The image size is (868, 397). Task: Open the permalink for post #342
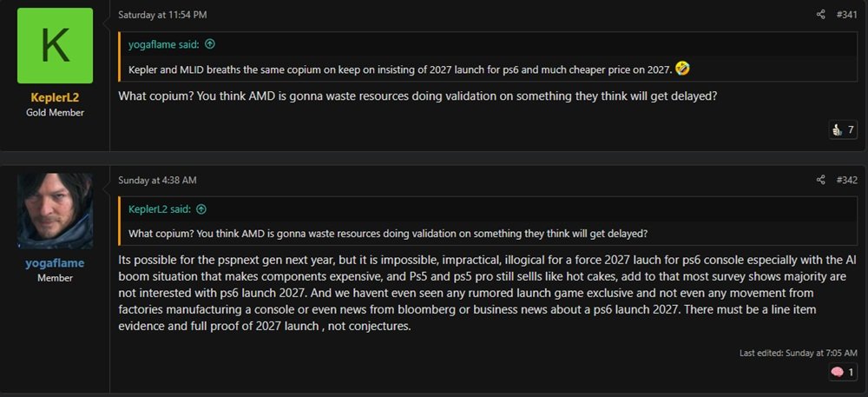point(846,180)
